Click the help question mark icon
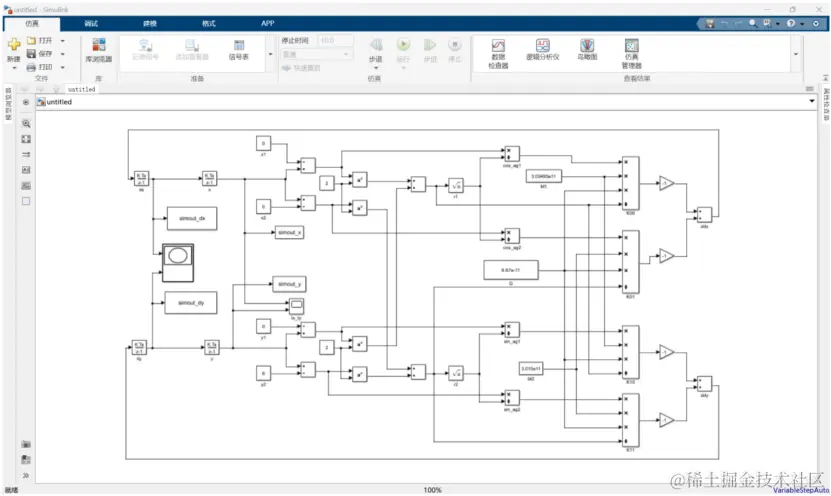831x496 pixels. coord(791,23)
